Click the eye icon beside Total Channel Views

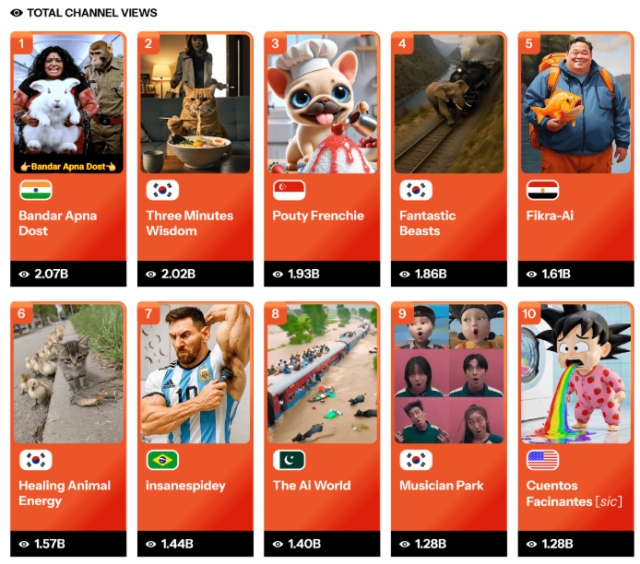[16, 13]
